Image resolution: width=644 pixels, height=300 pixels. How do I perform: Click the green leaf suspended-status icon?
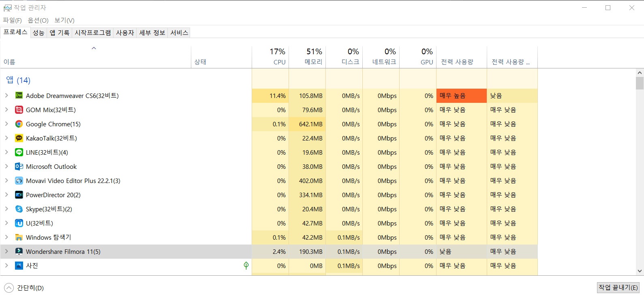[246, 266]
